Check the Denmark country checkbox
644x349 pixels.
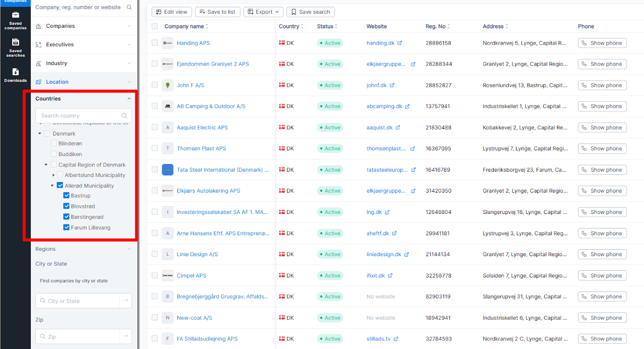point(47,133)
